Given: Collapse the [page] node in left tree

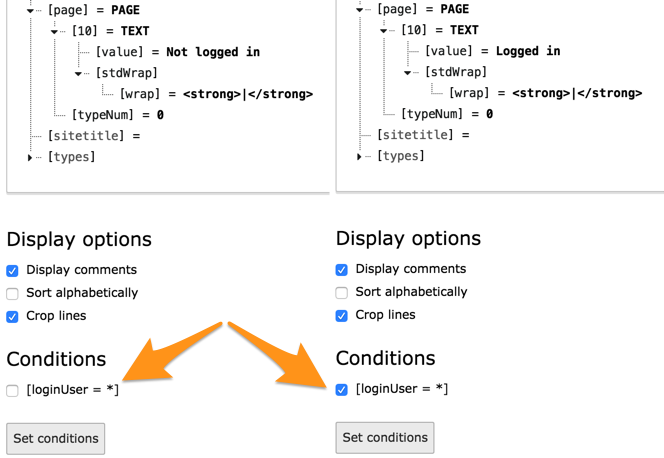Looking at the screenshot, I should 31,10.
